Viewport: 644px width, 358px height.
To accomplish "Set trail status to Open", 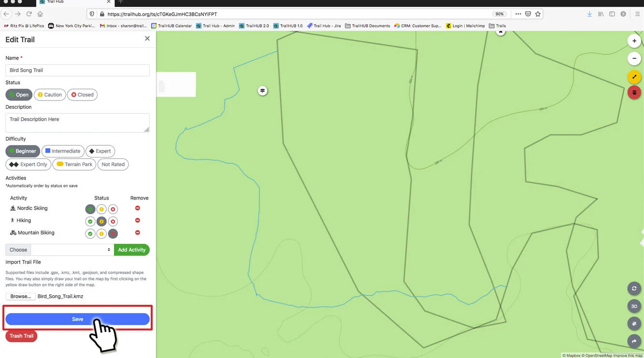I will [x=19, y=95].
